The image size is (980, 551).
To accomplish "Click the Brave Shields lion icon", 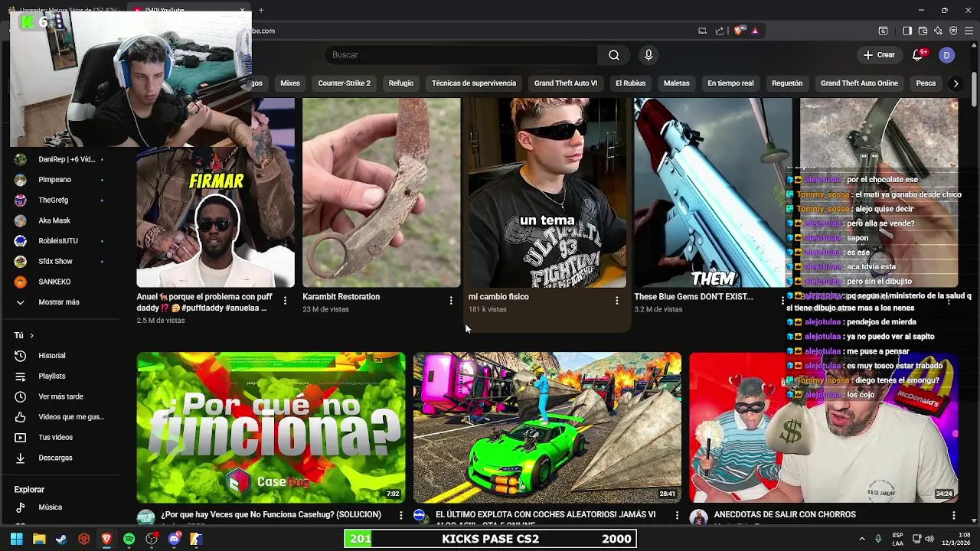I will 738,31.
